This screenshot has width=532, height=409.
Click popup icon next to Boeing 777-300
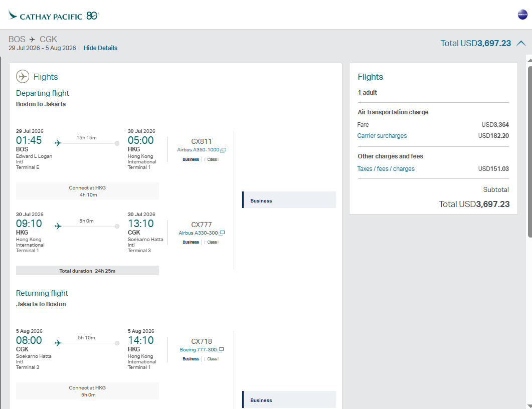coord(221,350)
